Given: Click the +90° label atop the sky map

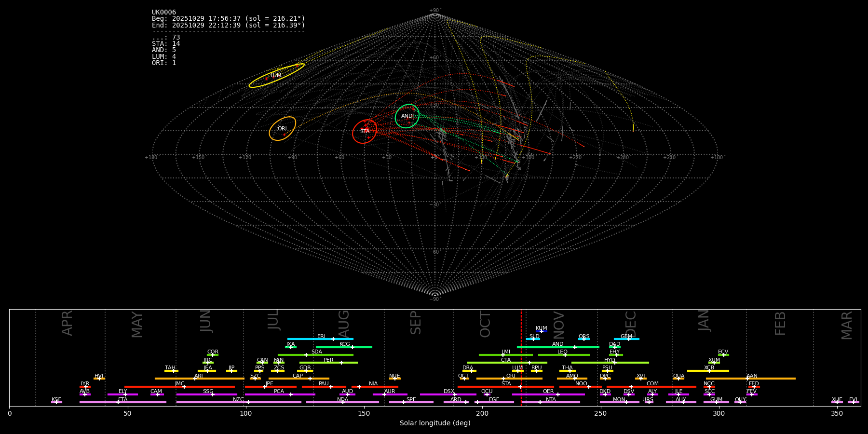Looking at the screenshot, I should coord(435,11).
